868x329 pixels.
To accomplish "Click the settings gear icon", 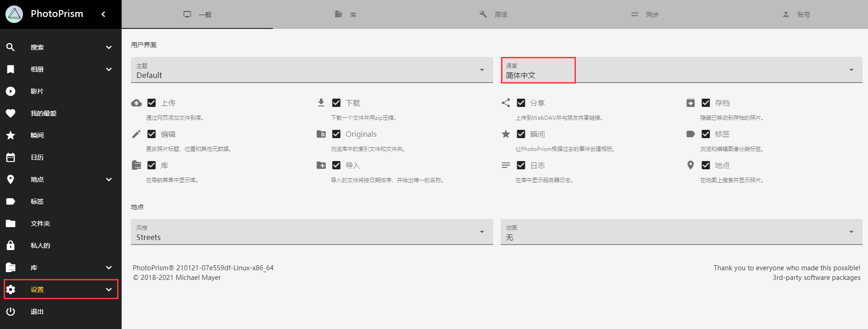I will tap(11, 290).
